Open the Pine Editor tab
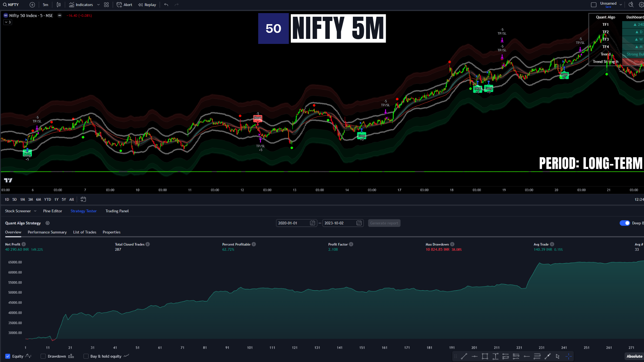This screenshot has width=644, height=362. (52, 211)
